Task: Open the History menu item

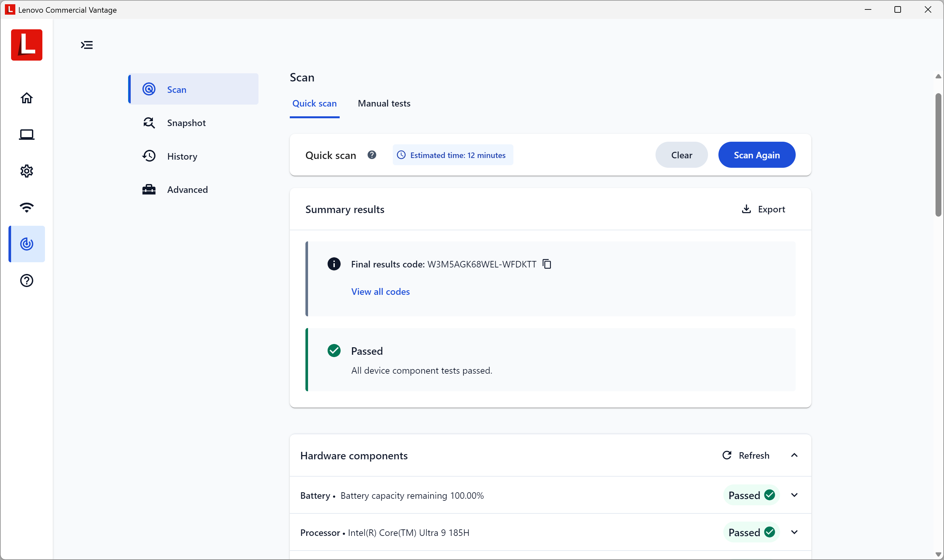Action: click(182, 156)
